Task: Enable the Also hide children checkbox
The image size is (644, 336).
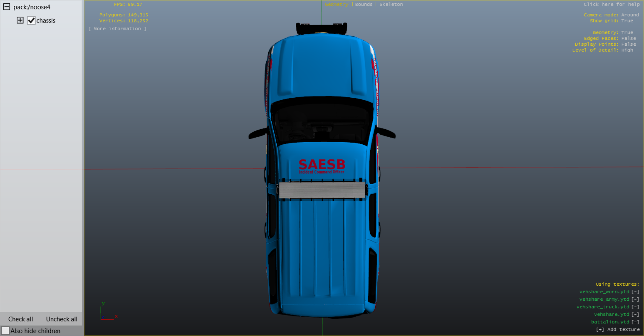Action: click(5, 331)
